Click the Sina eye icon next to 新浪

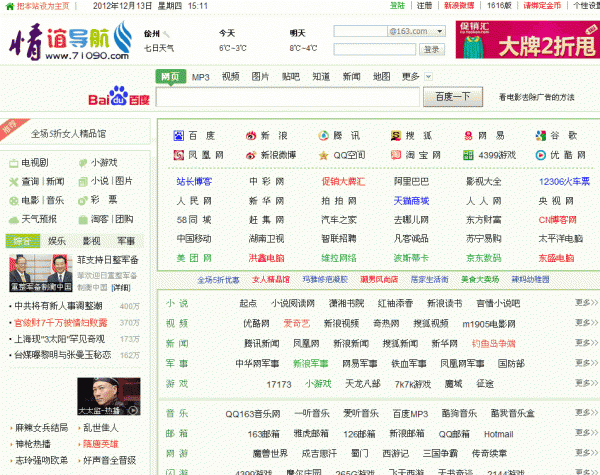tap(251, 135)
